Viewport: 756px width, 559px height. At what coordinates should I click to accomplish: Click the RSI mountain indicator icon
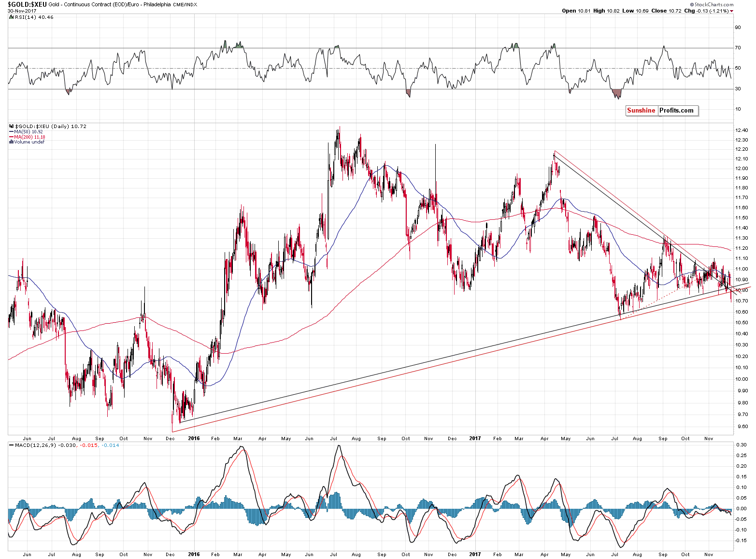pyautogui.click(x=11, y=17)
